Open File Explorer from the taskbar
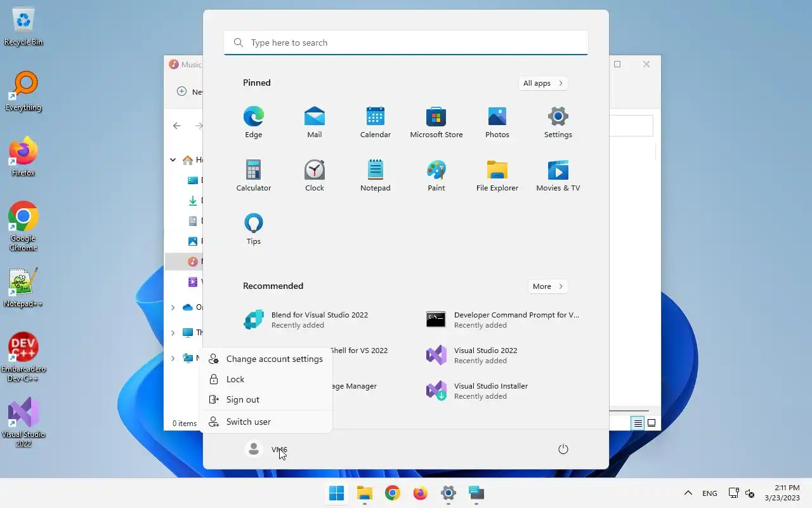This screenshot has width=812, height=508. coord(364,493)
